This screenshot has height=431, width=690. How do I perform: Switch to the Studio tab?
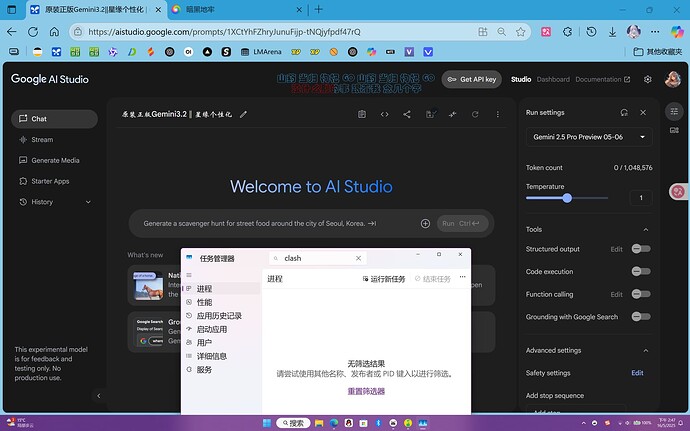click(x=521, y=79)
